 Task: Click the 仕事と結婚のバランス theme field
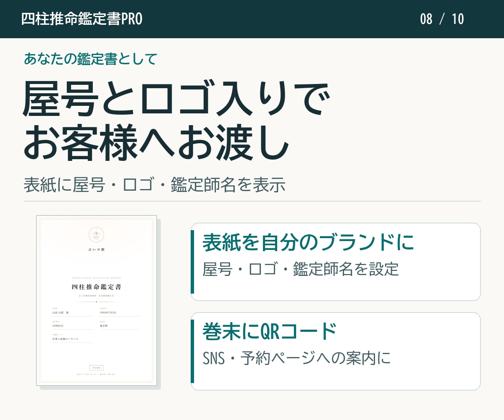(x=72, y=339)
